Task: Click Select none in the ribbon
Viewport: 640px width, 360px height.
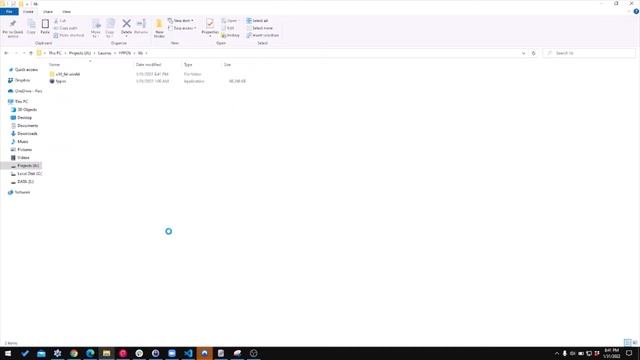Action: pyautogui.click(x=259, y=28)
